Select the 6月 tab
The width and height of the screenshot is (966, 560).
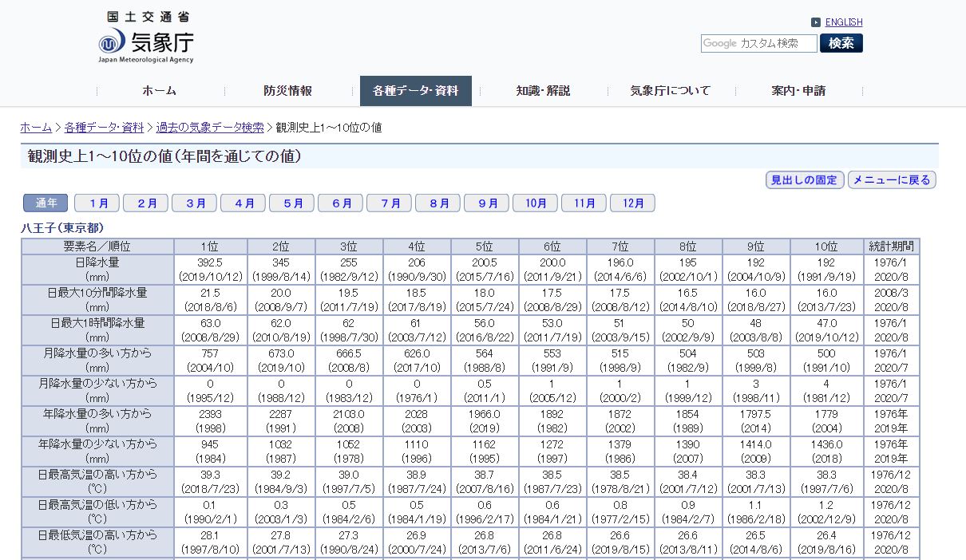tap(340, 203)
